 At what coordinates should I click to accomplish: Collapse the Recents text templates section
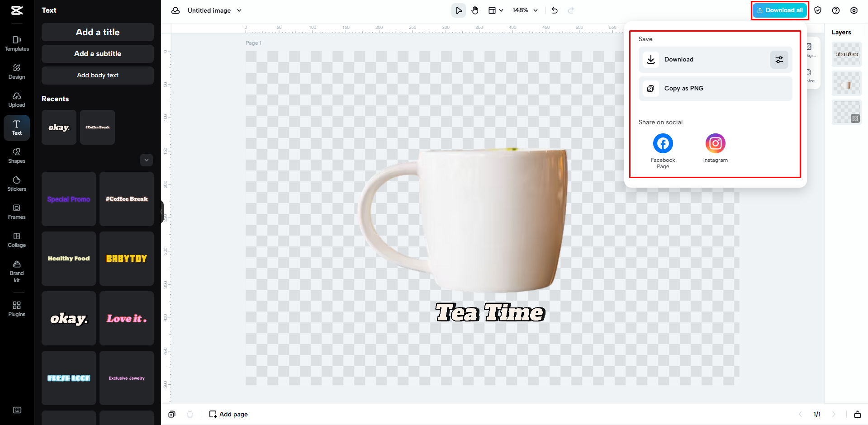click(x=146, y=160)
